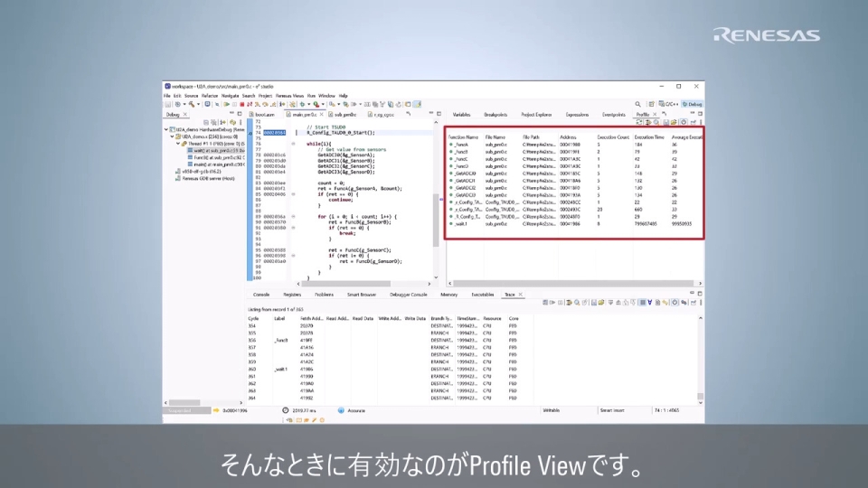Image resolution: width=868 pixels, height=488 pixels.
Task: Select the sub_pm0.c editor tab
Action: 342,115
